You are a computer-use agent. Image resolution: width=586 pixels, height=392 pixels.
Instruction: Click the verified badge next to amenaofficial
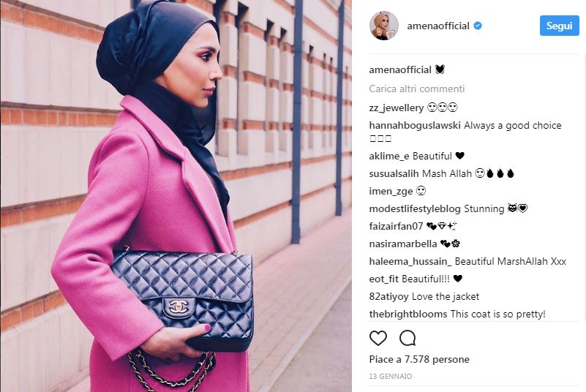point(478,26)
